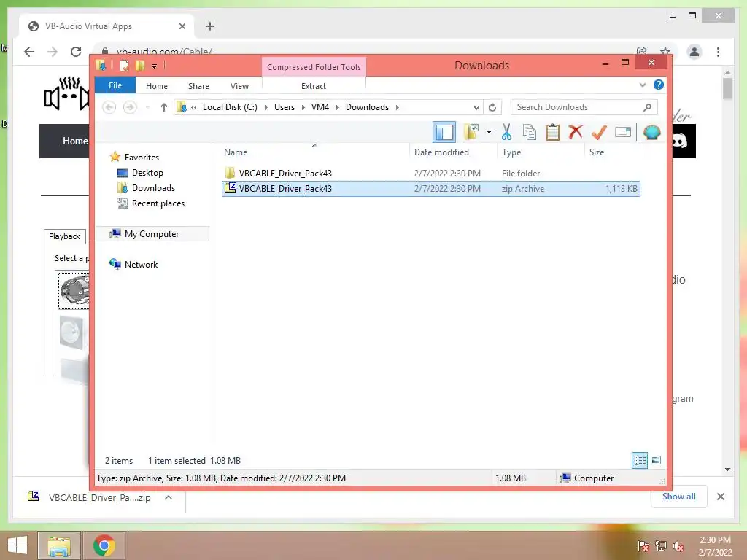The image size is (747, 560).
Task: Click the search magnifier icon
Action: click(x=647, y=107)
